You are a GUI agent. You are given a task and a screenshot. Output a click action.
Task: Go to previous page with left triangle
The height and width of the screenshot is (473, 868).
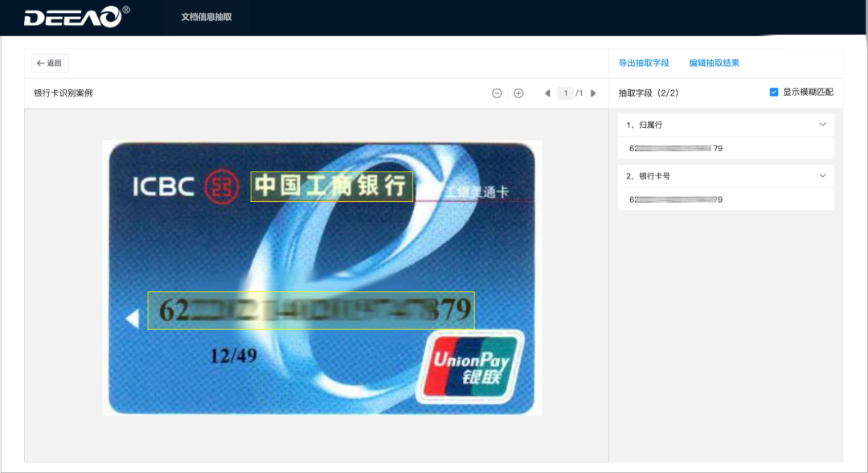547,93
